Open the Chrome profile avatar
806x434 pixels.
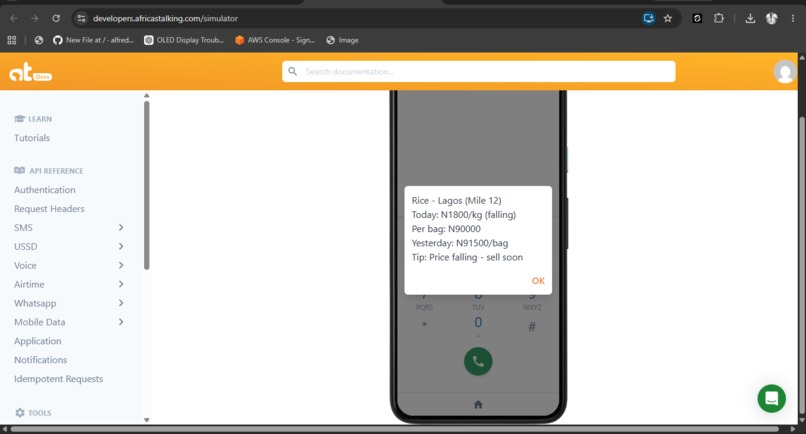click(772, 19)
